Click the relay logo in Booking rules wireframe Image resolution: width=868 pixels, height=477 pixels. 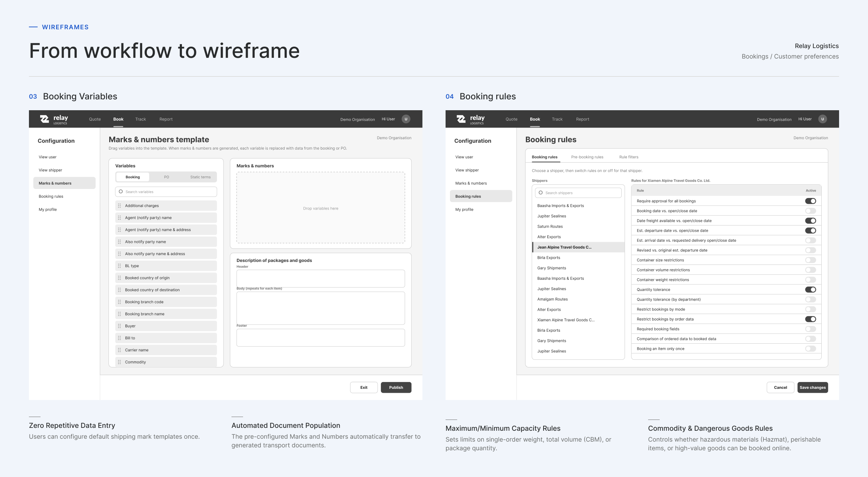click(x=471, y=119)
